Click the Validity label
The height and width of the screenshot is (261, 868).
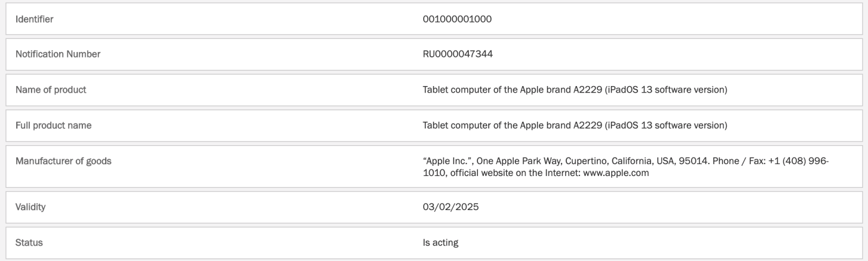[x=30, y=207]
